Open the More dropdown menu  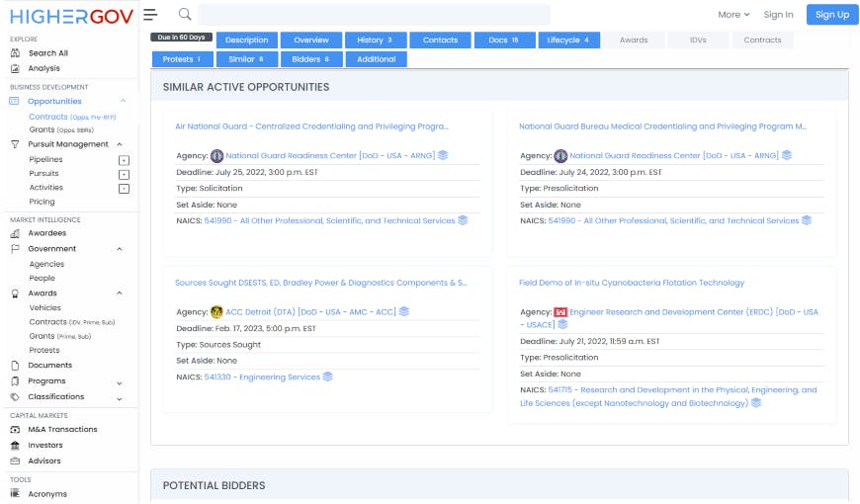click(733, 15)
